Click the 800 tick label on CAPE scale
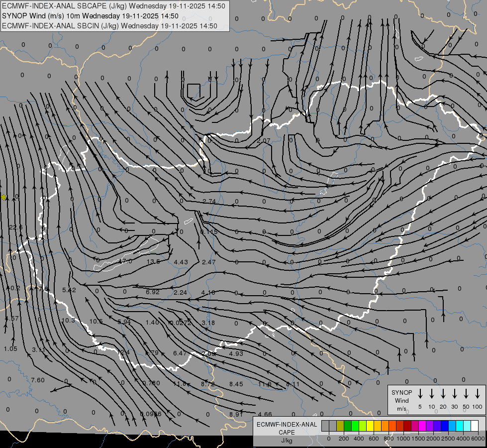The image size is (487, 448). 389,439
